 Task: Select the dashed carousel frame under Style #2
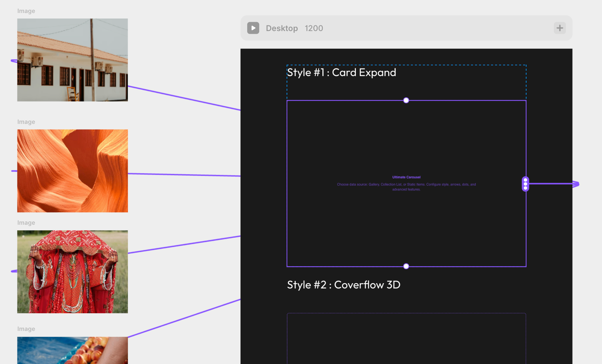pos(406,338)
